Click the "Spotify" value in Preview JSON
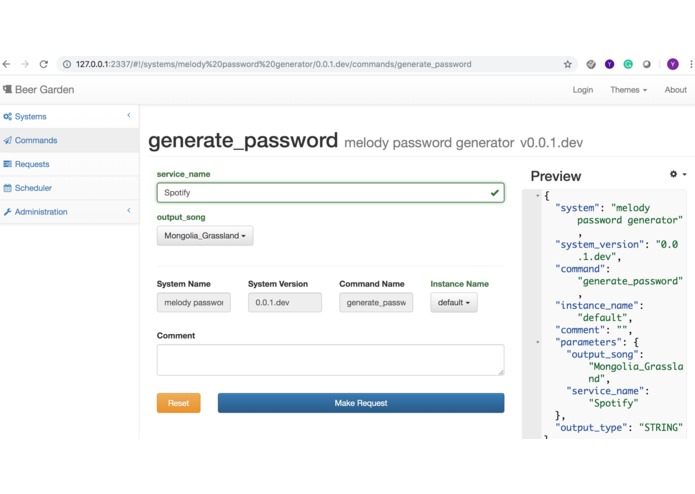The width and height of the screenshot is (695, 494). pyautogui.click(x=613, y=403)
